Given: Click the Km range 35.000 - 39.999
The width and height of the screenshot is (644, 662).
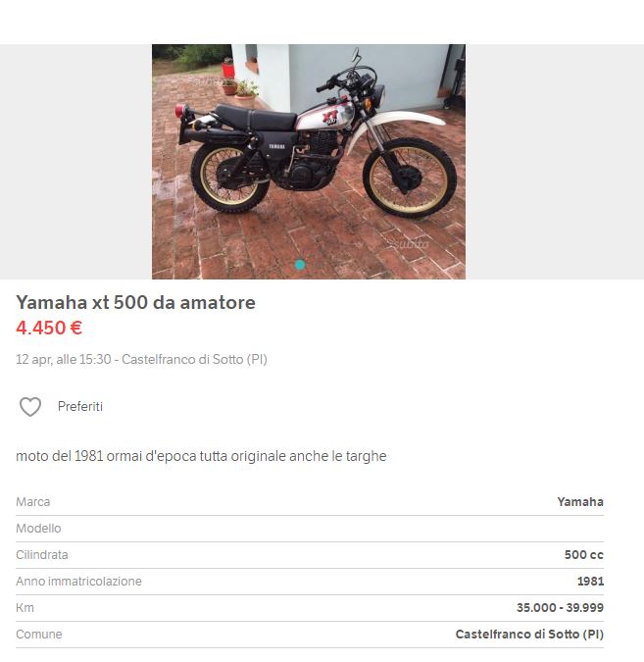Looking at the screenshot, I should pos(560,608).
